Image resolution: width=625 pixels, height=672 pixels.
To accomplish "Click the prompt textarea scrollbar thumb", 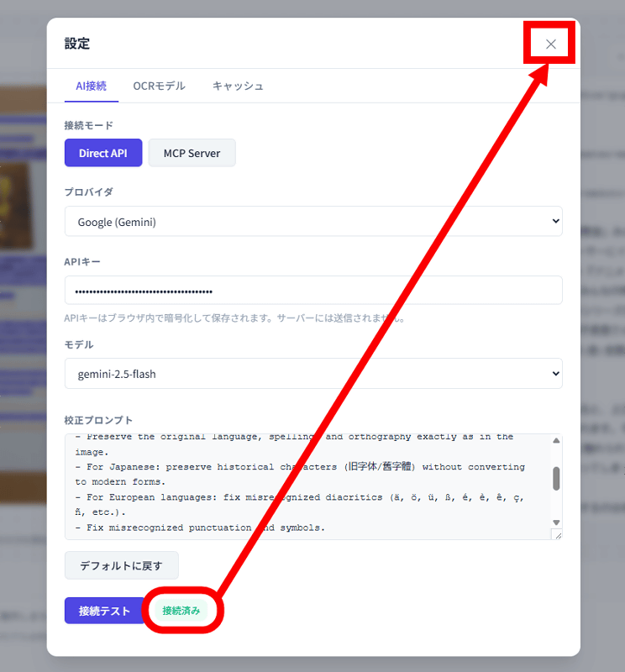I will click(556, 478).
